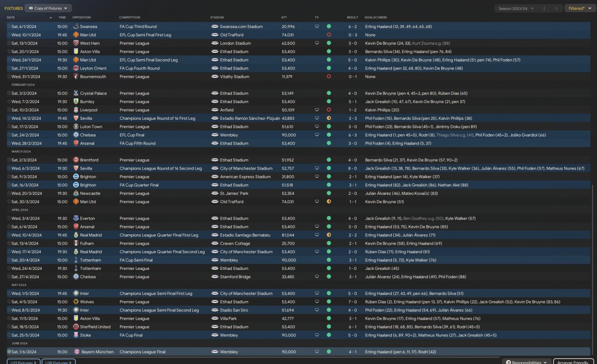Open the EFL Cup Final competition link

(x=134, y=135)
